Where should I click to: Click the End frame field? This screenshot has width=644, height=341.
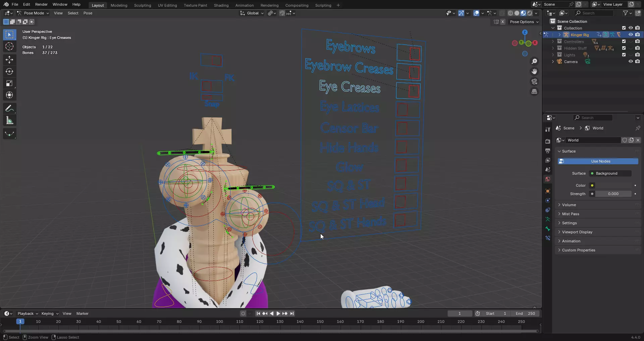tap(525, 314)
